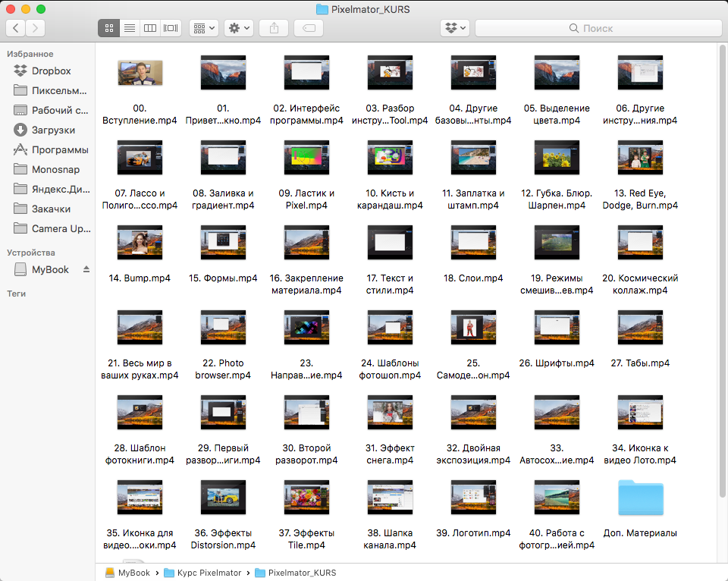This screenshot has width=728, height=581.
Task: Click the 27. Табы.mp4 file name
Action: (x=640, y=363)
